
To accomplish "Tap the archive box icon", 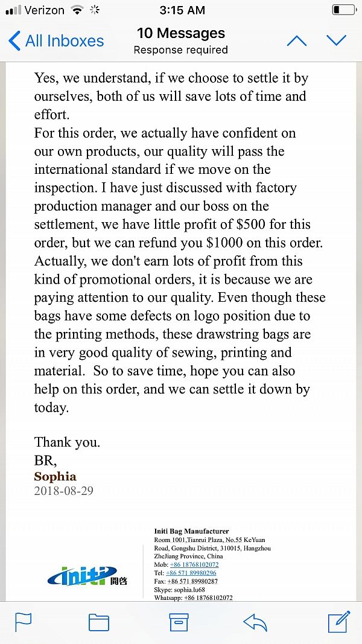I will click(x=179, y=622).
